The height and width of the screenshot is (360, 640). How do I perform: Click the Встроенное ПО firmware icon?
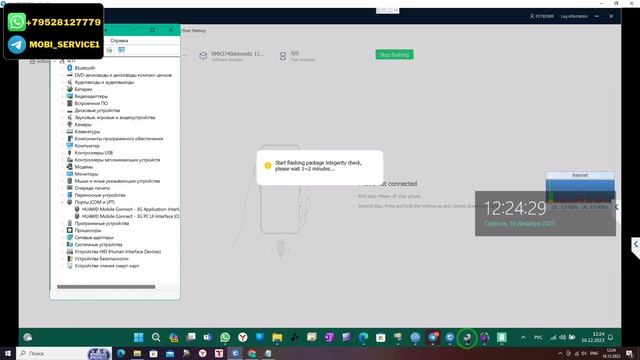(x=70, y=103)
